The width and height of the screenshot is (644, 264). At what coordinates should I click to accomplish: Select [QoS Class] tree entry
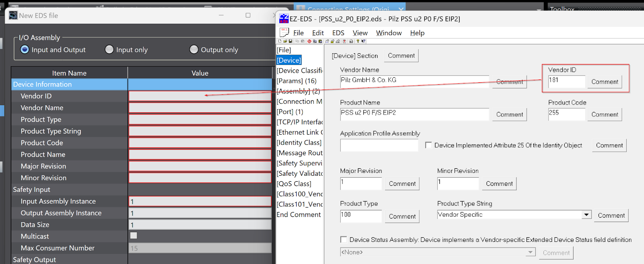(x=294, y=183)
